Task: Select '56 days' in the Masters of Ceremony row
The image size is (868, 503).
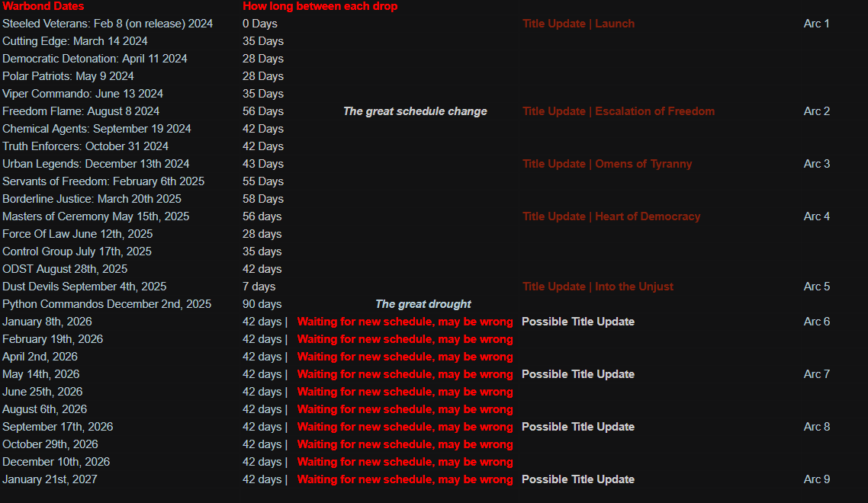Action: point(262,216)
